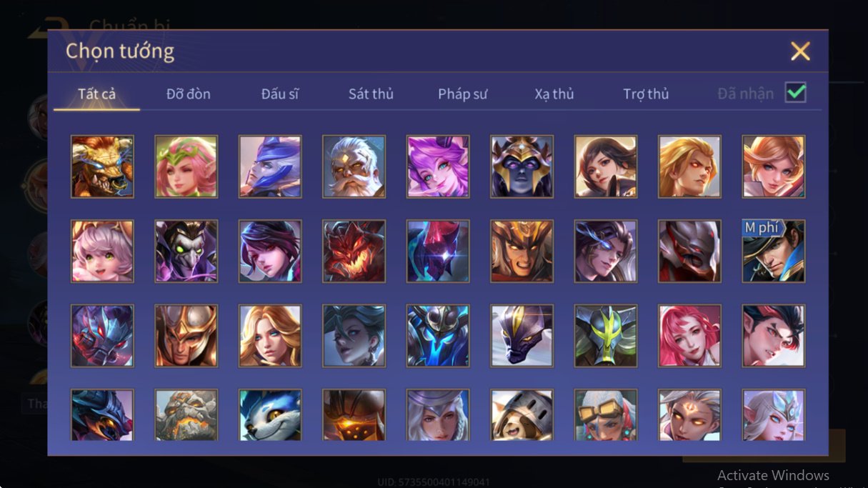Screen dimensions: 868x488
Task: Select the hero with goggles on forehead
Action: pos(606,414)
